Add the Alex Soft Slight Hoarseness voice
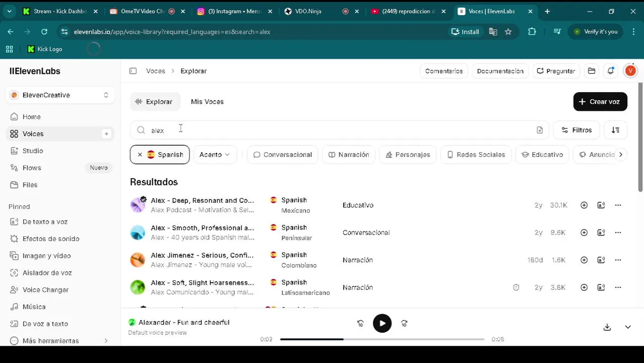Image resolution: width=644 pixels, height=363 pixels. pos(584,287)
